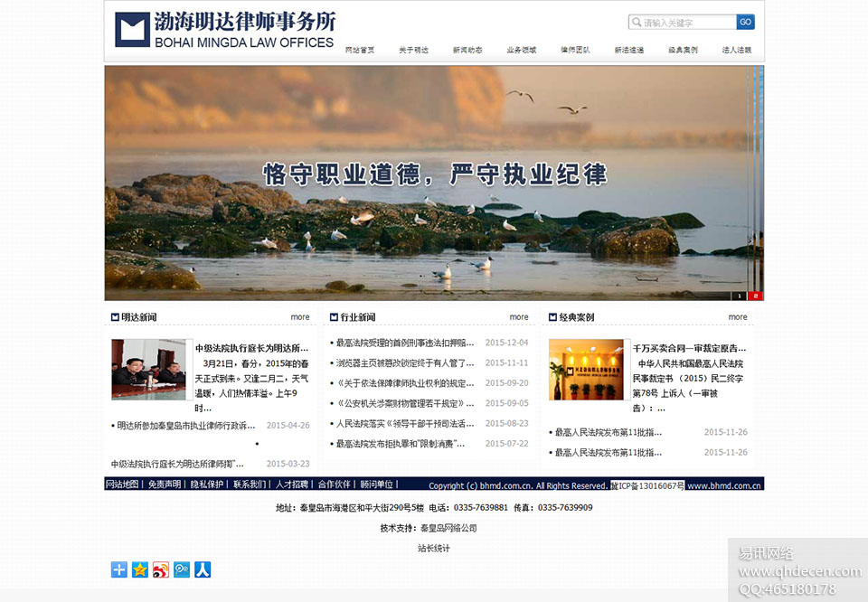Open the 网站首页 navigation menu item

(x=360, y=51)
